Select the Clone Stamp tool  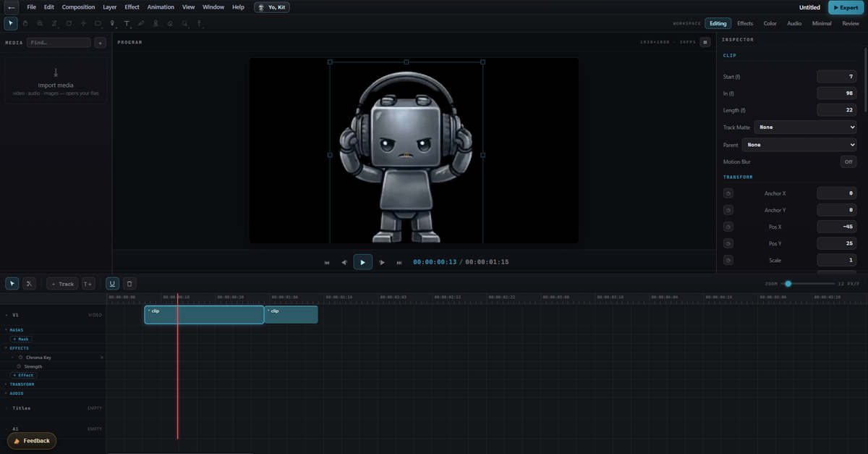coord(156,23)
